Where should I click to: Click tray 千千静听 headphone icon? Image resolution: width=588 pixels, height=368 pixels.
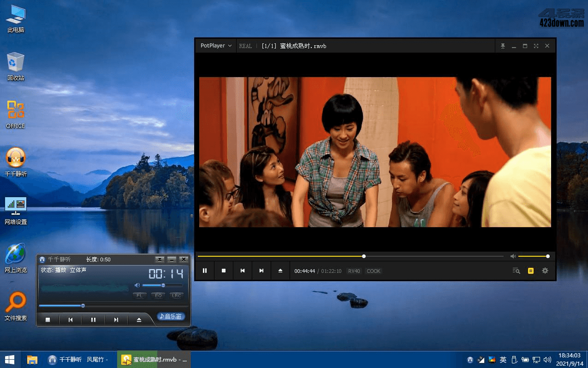click(470, 360)
